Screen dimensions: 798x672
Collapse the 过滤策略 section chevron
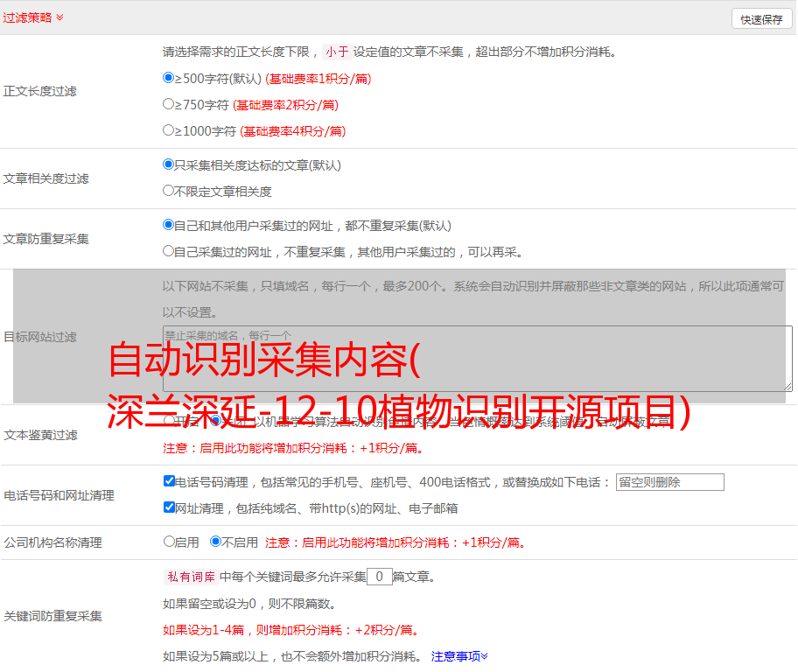click(x=59, y=17)
